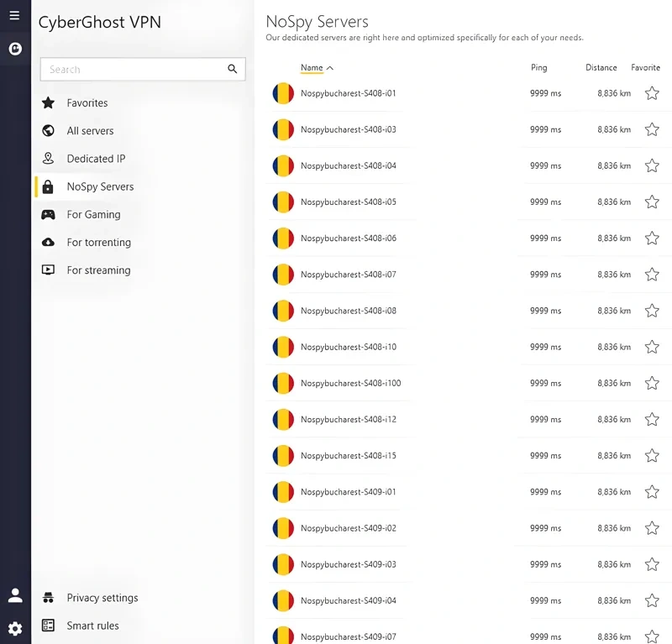
Task: Select server Nospybucharest-S408-i100 name
Action: 350,383
